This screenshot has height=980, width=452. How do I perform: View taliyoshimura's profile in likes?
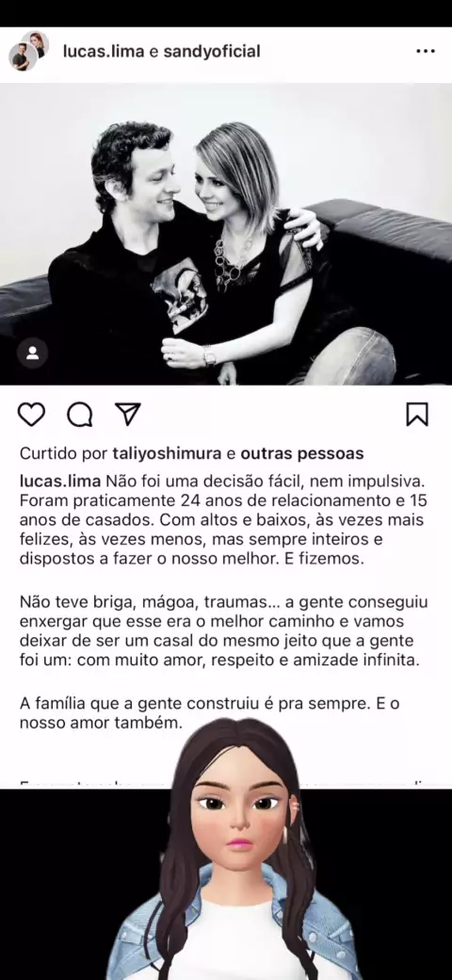coord(167,453)
